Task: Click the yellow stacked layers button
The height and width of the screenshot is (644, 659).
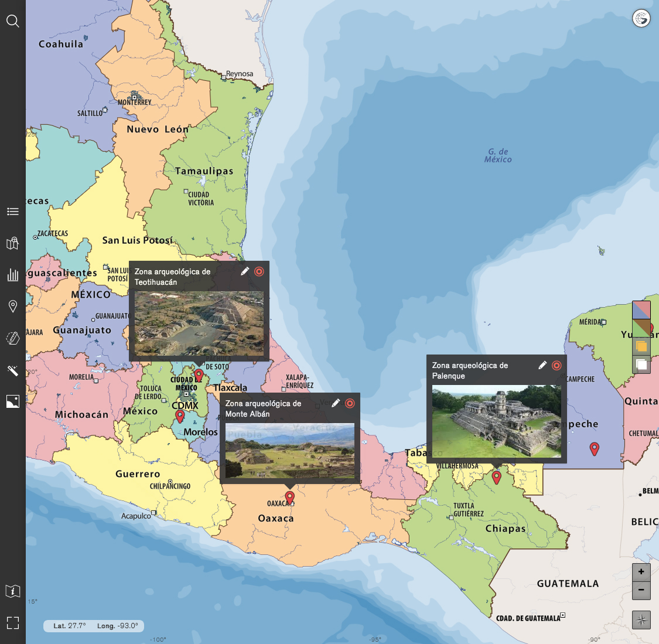Action: [641, 346]
